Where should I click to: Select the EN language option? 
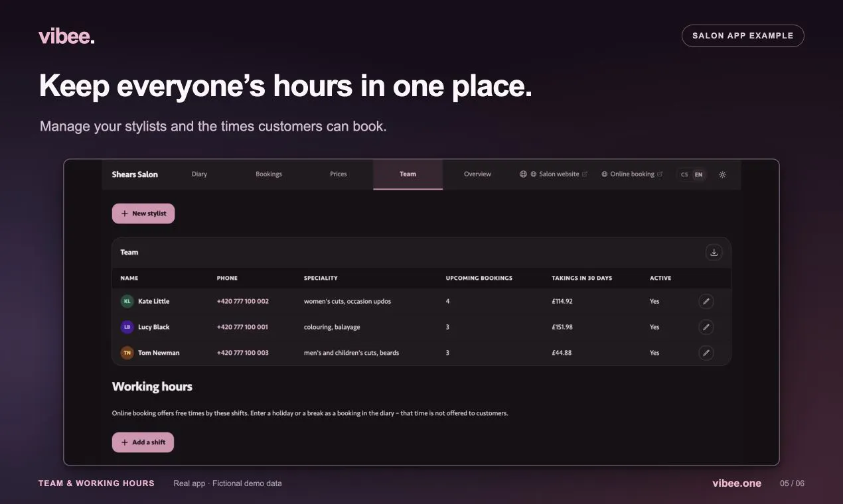coord(698,174)
